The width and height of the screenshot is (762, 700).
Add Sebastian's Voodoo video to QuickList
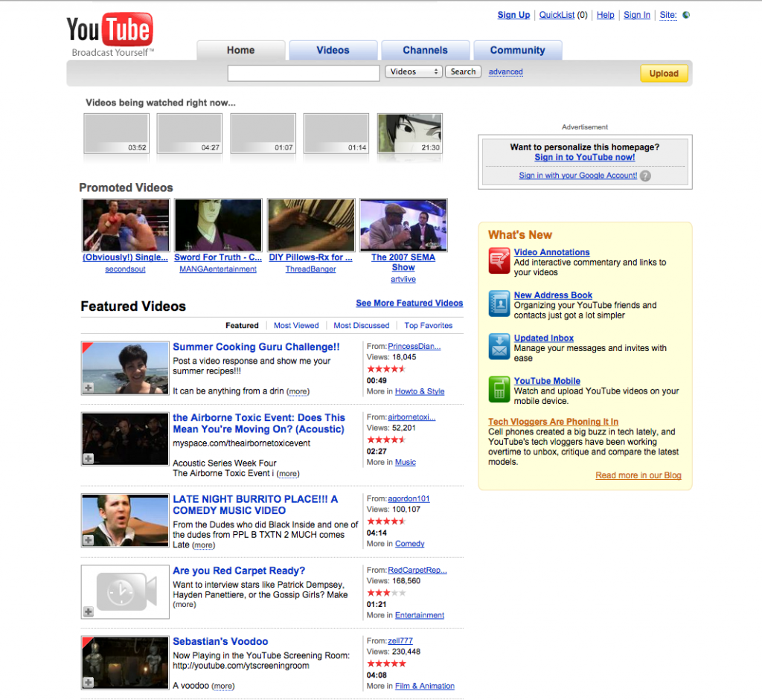tap(88, 682)
